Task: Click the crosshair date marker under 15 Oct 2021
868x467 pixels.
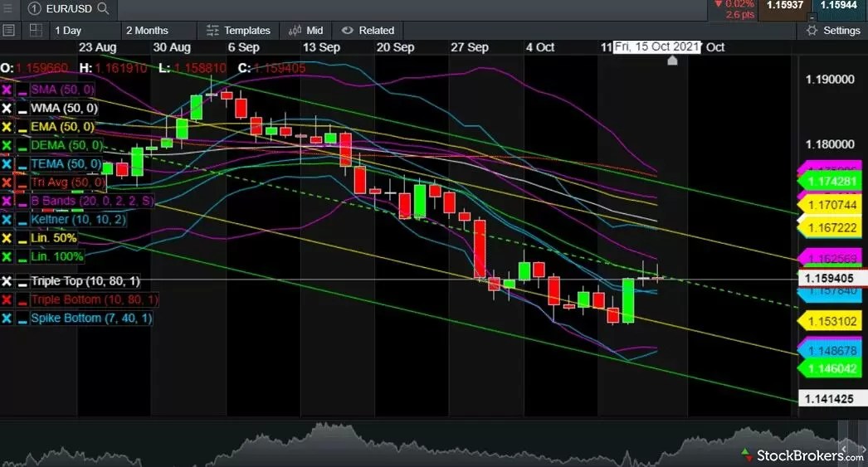Action: click(x=672, y=61)
